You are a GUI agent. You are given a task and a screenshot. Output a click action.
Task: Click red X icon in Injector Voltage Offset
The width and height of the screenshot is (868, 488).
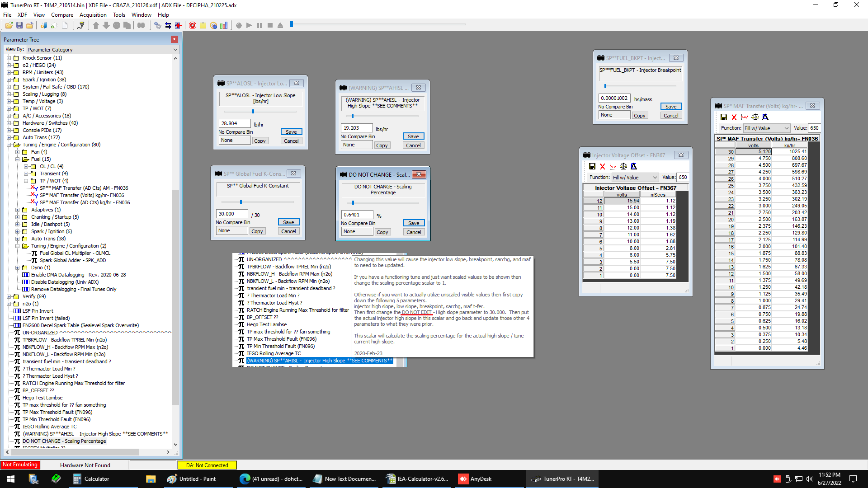pyautogui.click(x=602, y=166)
